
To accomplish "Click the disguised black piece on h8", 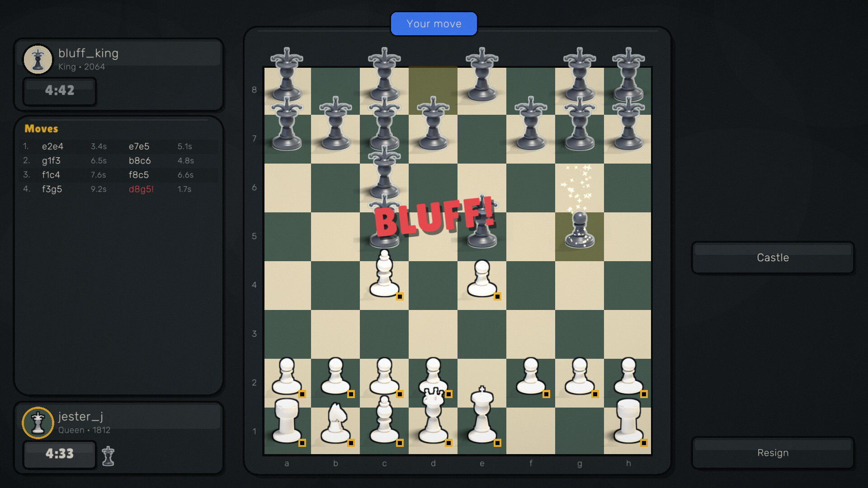I will 628,75.
